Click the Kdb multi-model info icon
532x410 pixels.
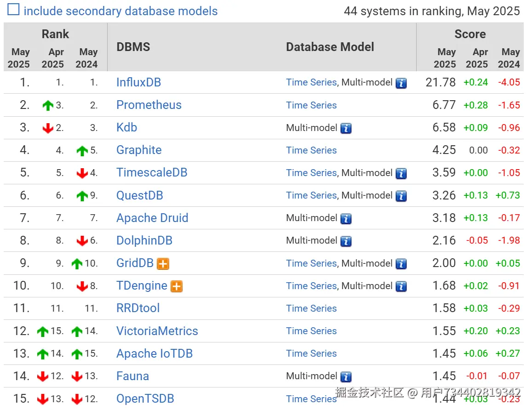tap(346, 128)
